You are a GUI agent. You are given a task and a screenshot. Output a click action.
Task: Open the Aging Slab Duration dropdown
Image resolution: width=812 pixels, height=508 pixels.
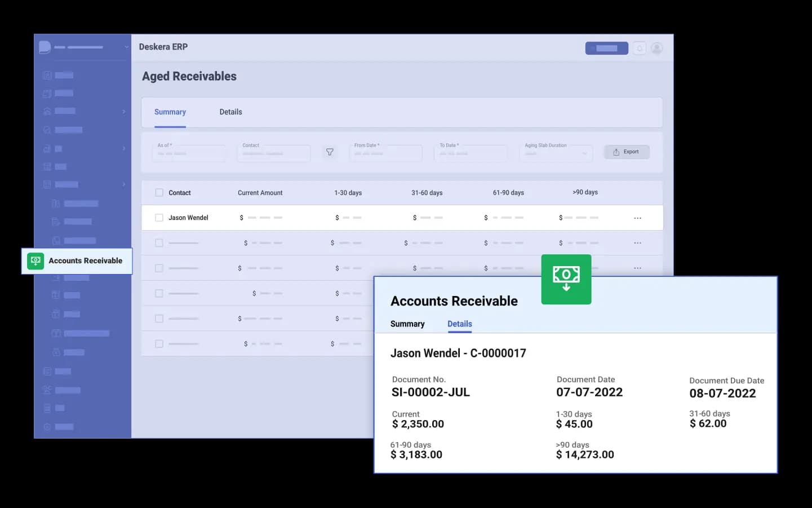(556, 152)
